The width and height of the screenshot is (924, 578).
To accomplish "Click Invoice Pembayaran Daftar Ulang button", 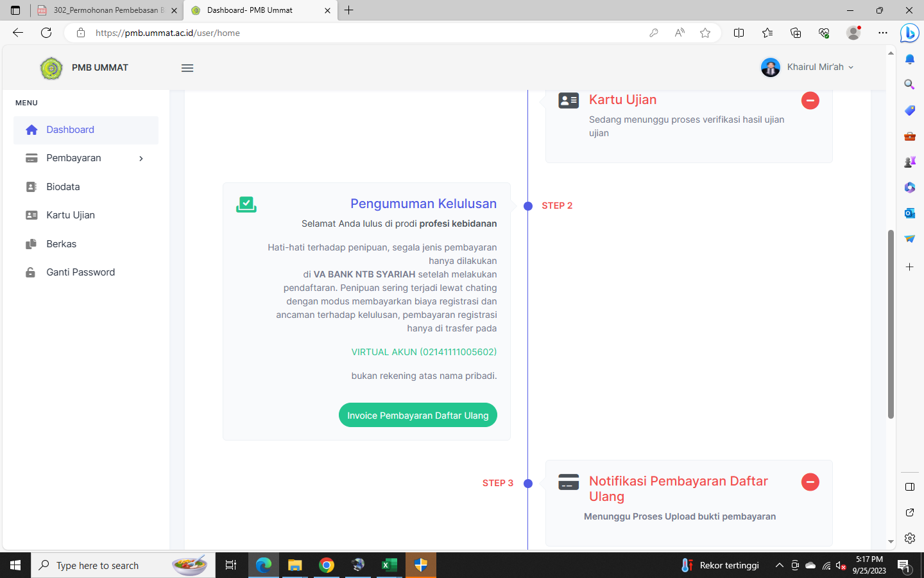I will [x=418, y=416].
